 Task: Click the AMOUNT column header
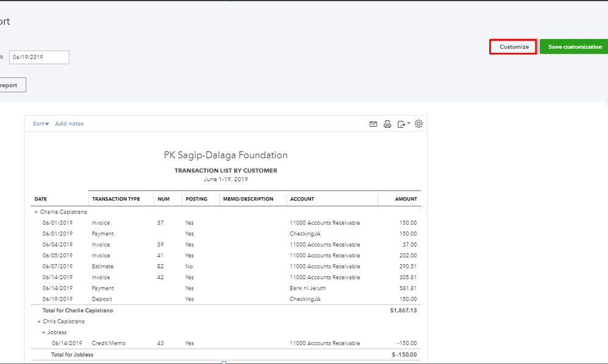(x=406, y=199)
